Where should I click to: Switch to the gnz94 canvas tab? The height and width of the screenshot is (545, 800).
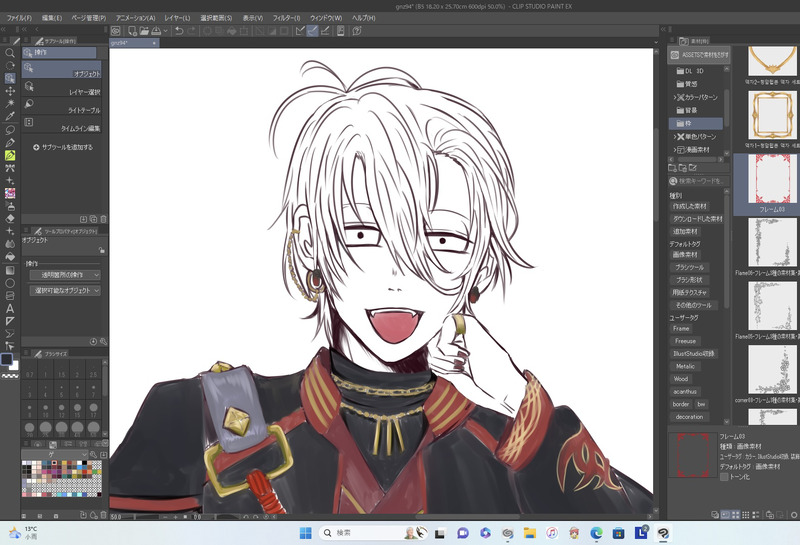tap(134, 43)
